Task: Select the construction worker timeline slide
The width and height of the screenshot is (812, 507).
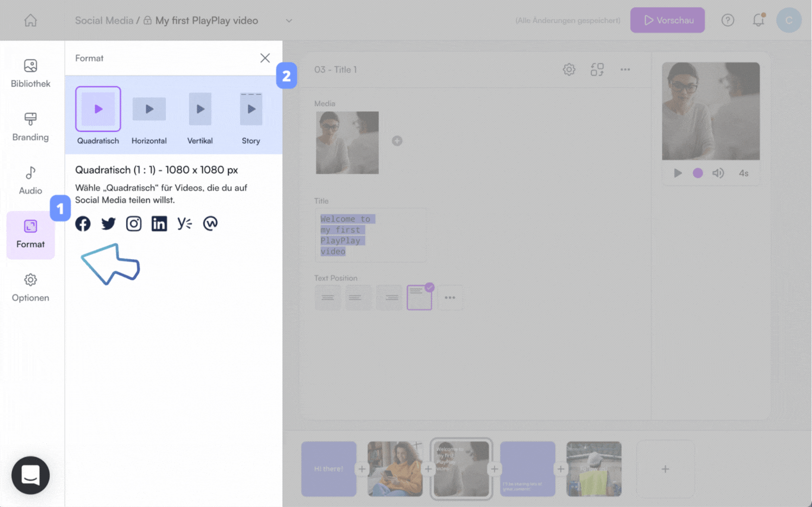Action: (x=594, y=469)
